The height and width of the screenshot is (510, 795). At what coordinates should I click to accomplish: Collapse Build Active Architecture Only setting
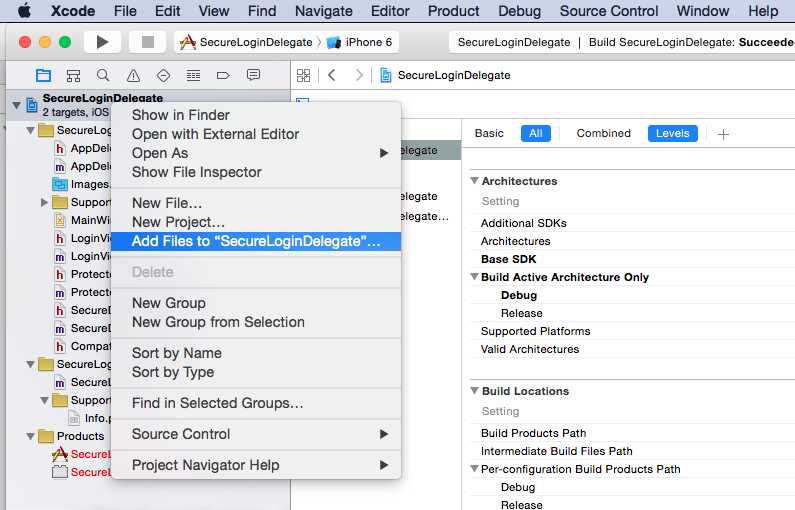click(474, 277)
